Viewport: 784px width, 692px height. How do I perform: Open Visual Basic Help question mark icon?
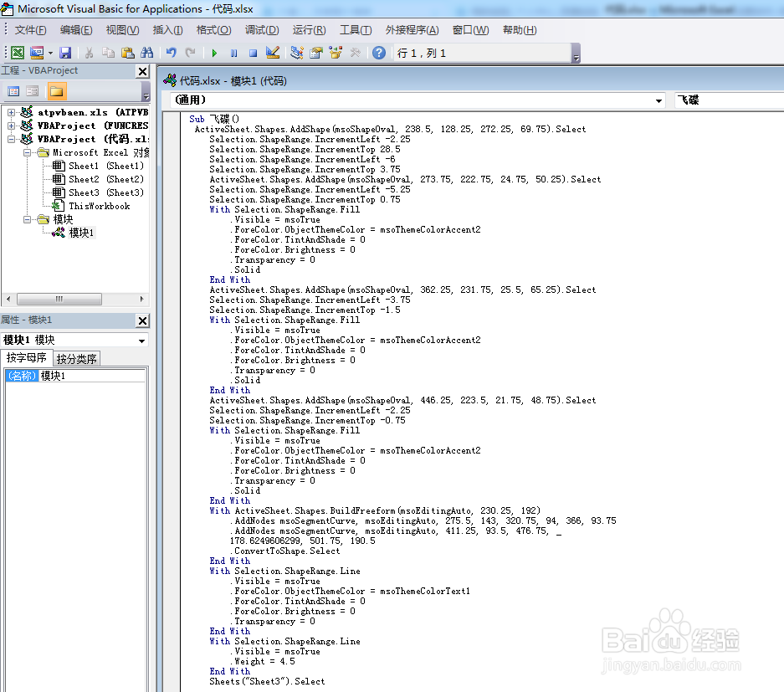coord(379,53)
